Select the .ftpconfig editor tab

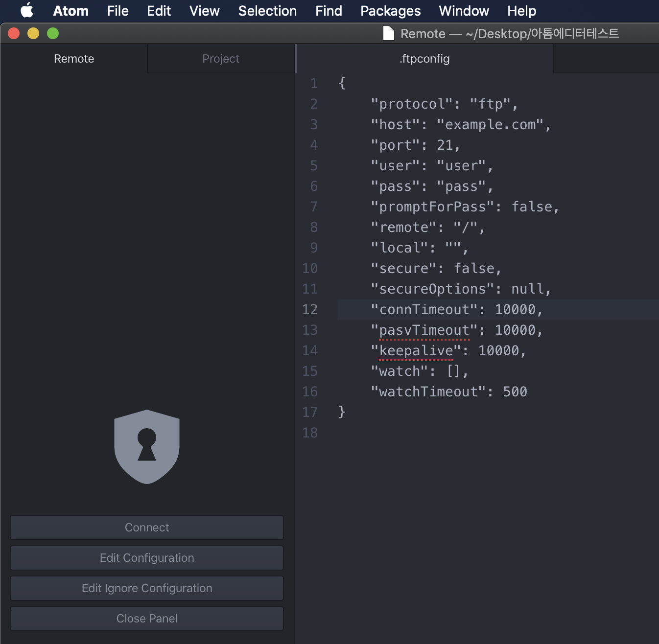pyautogui.click(x=425, y=59)
